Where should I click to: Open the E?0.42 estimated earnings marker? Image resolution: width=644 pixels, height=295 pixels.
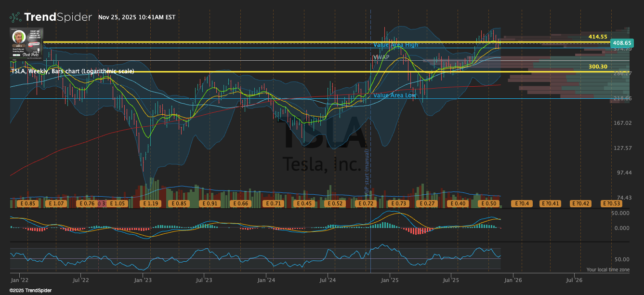tap(581, 204)
